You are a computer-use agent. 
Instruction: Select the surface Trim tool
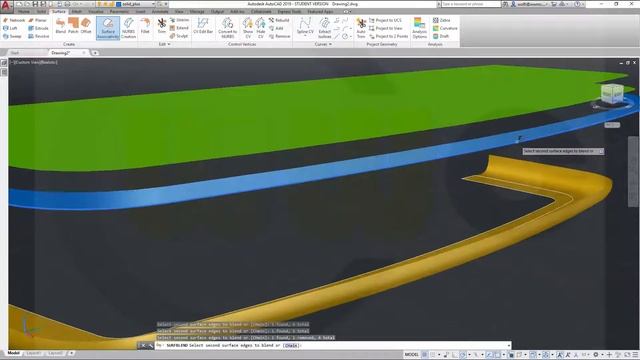[x=162, y=26]
